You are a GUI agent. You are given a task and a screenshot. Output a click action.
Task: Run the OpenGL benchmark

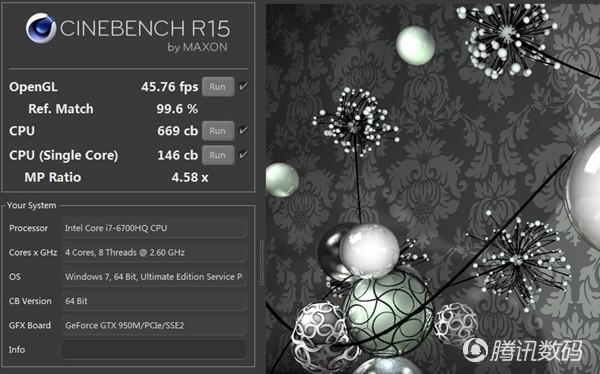[x=218, y=87]
